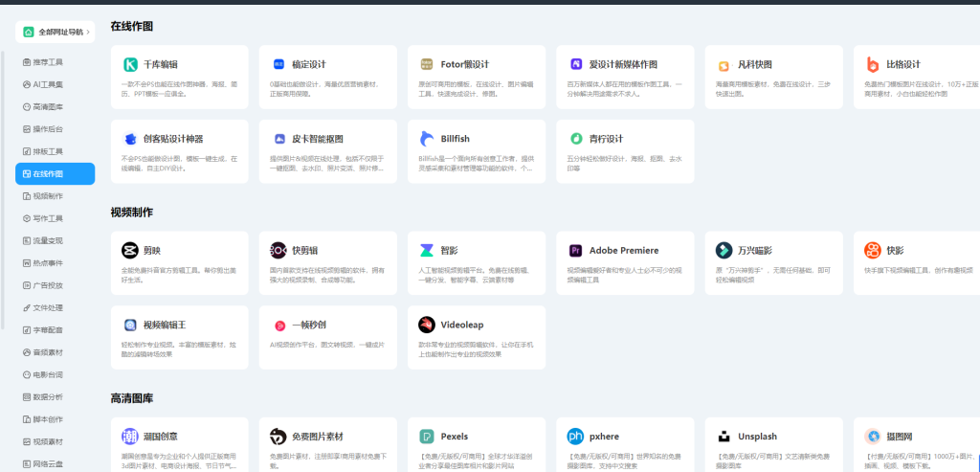Click the 万兴喵影 logo icon

tap(724, 251)
